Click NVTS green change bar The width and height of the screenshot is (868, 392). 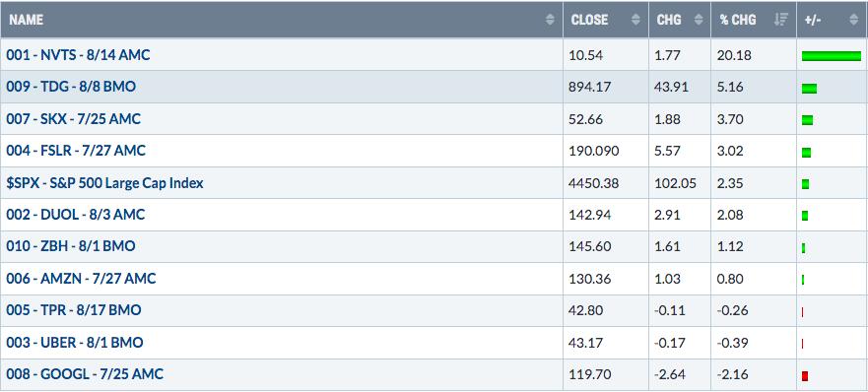(x=832, y=56)
